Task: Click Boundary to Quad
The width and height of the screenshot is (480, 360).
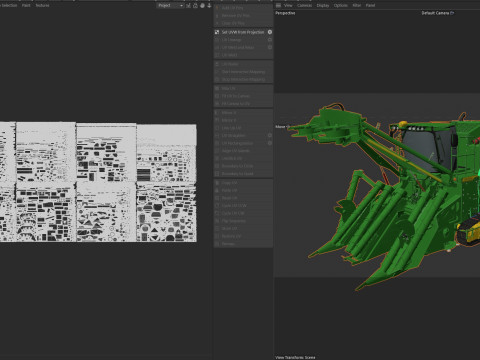Action: coord(243,174)
